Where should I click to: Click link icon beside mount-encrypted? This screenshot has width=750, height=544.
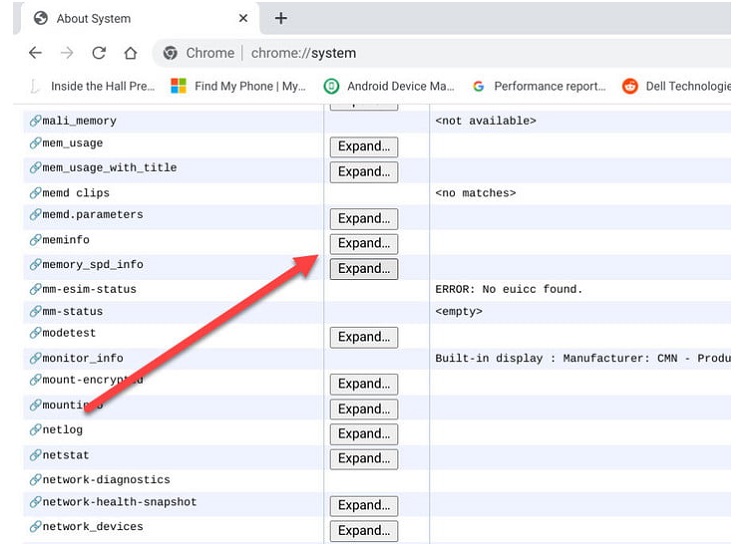pyautogui.click(x=35, y=380)
